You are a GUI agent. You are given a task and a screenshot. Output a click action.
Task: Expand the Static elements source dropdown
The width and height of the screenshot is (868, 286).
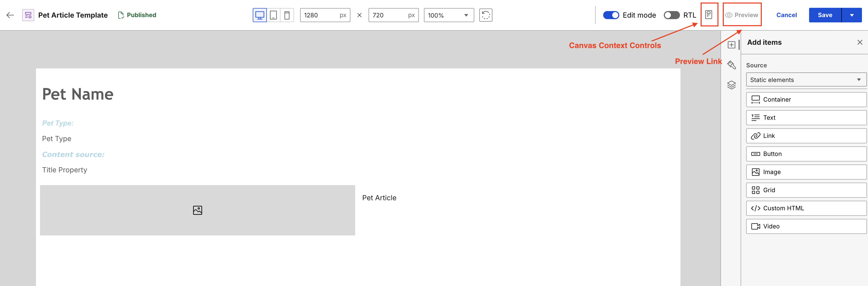[806, 80]
